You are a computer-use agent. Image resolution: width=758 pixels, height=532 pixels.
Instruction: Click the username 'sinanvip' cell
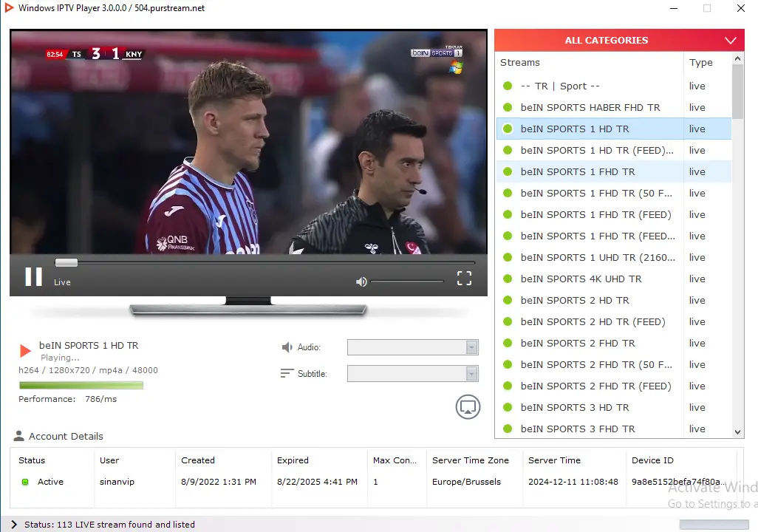pos(117,482)
